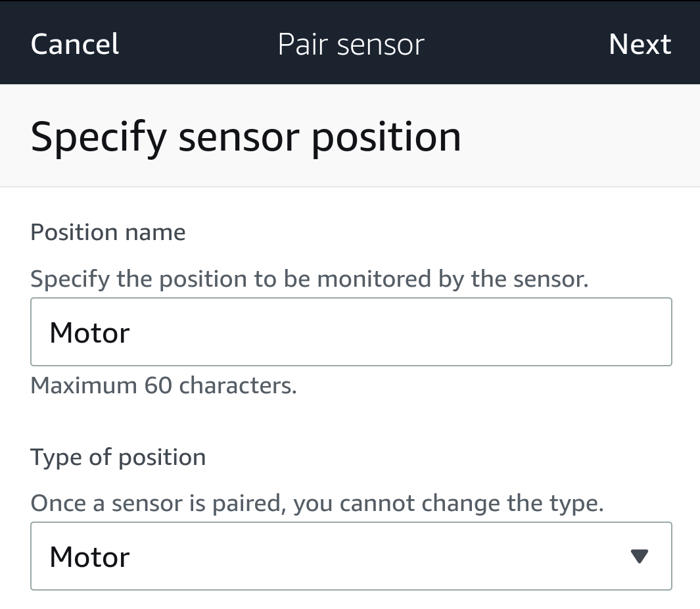Click the position to be monitored description
Screen dimensions: 700x609
point(309,279)
